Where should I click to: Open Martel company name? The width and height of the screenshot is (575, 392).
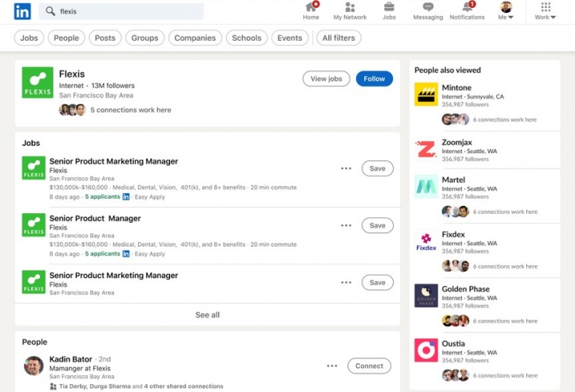pyautogui.click(x=454, y=180)
